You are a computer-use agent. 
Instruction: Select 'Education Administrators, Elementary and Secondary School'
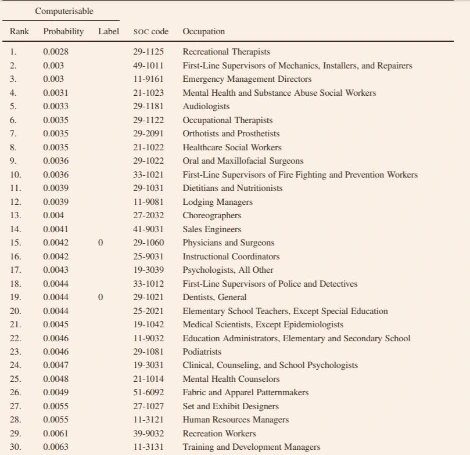click(297, 339)
